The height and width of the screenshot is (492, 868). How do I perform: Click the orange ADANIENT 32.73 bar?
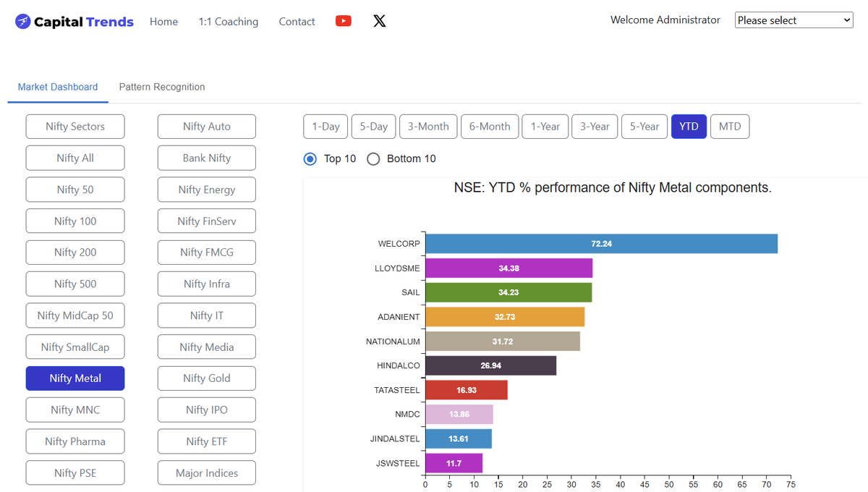[x=505, y=317]
